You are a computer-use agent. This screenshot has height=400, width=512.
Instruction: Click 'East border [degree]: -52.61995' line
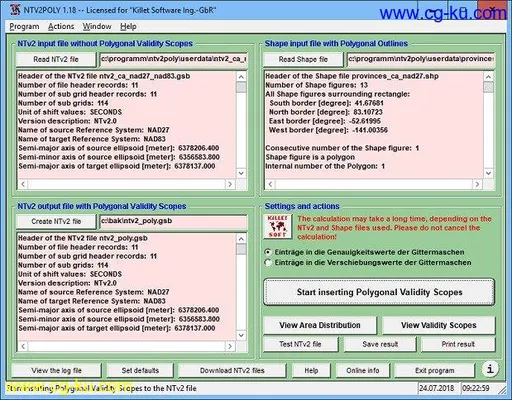tap(325, 121)
